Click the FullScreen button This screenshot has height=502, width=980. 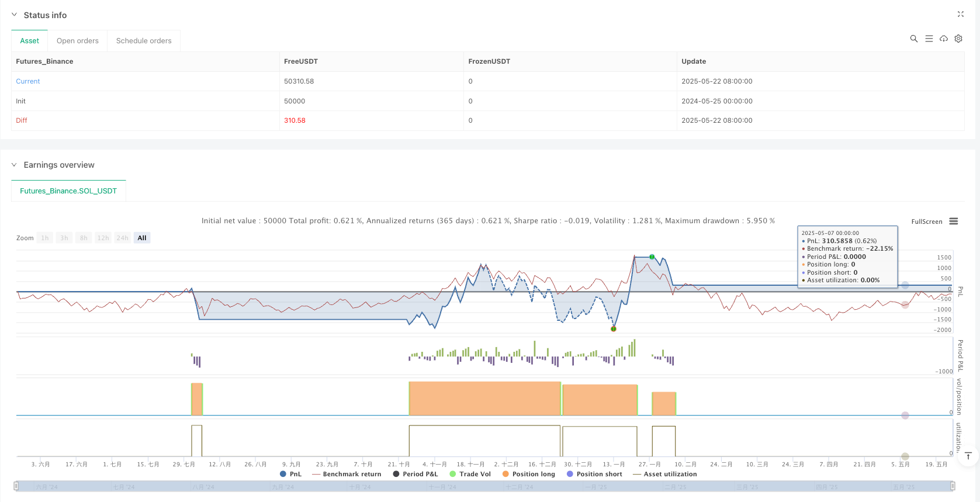pyautogui.click(x=926, y=221)
